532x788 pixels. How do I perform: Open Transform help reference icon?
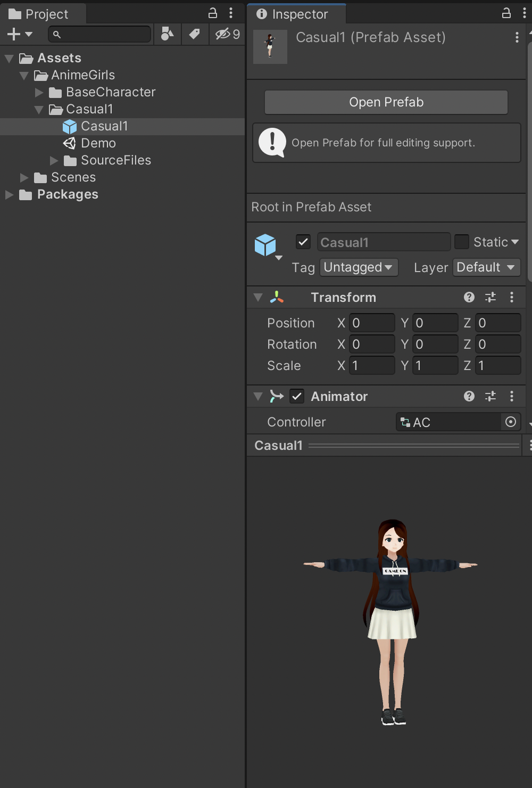469,297
